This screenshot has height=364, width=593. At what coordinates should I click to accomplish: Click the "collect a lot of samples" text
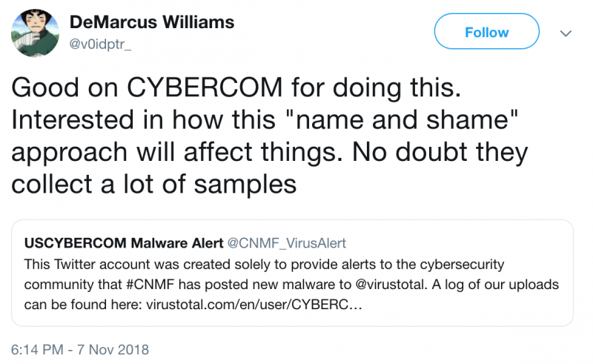point(153,183)
